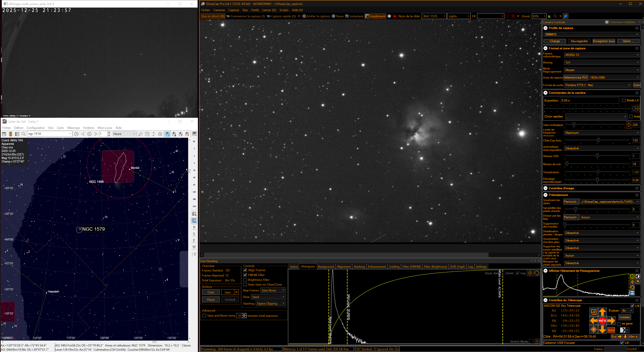This screenshot has height=352, width=644.
Task: Click the equatorial coordinates icon on chart sidebar
Action: [194, 214]
